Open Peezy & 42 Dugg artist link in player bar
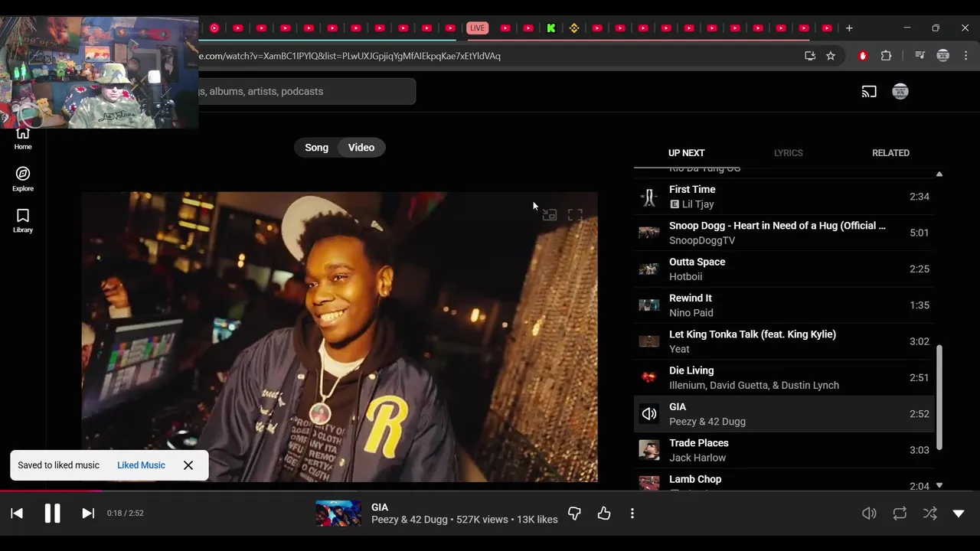This screenshot has width=980, height=551. coord(410,520)
